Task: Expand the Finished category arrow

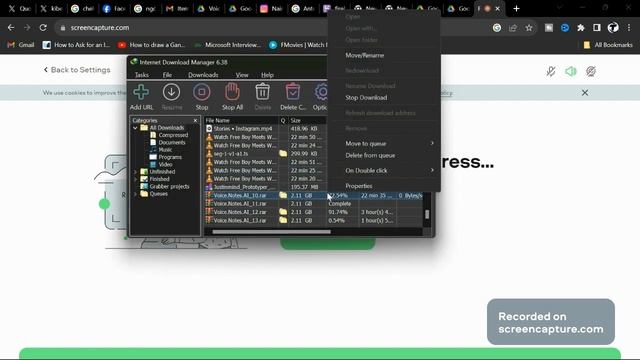Action: (135, 179)
